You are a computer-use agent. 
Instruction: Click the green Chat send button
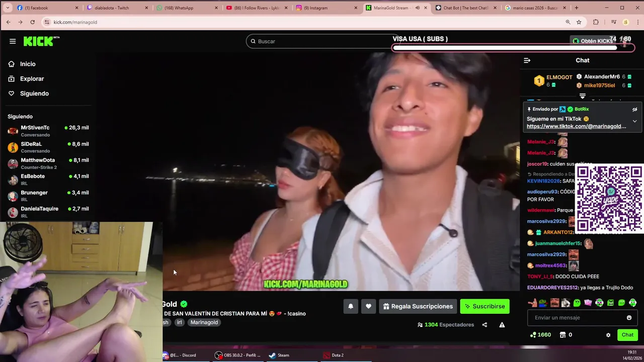627,335
